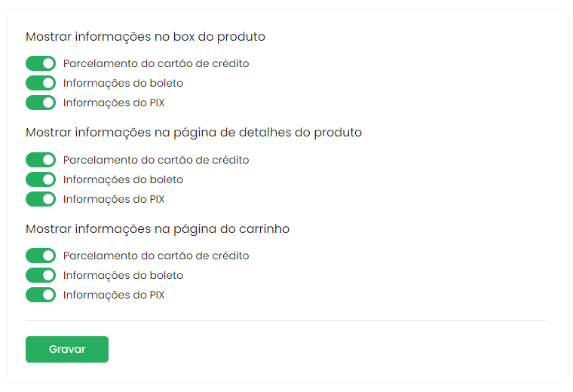573x392 pixels.
Task: Toggle boleto information on product details page
Action: coord(41,179)
